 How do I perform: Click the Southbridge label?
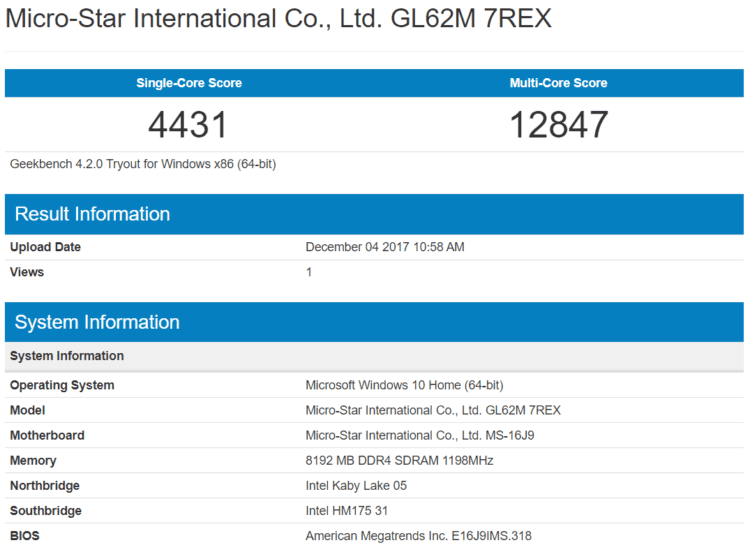46,511
